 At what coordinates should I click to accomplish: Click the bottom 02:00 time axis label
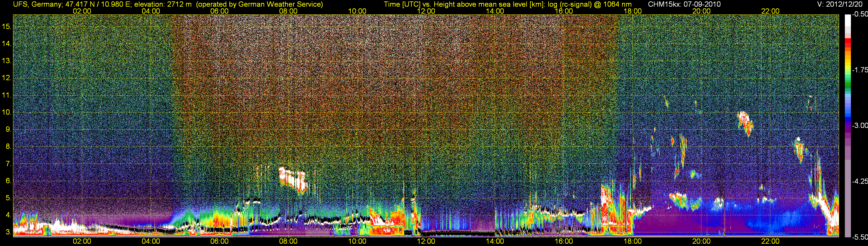pos(82,242)
